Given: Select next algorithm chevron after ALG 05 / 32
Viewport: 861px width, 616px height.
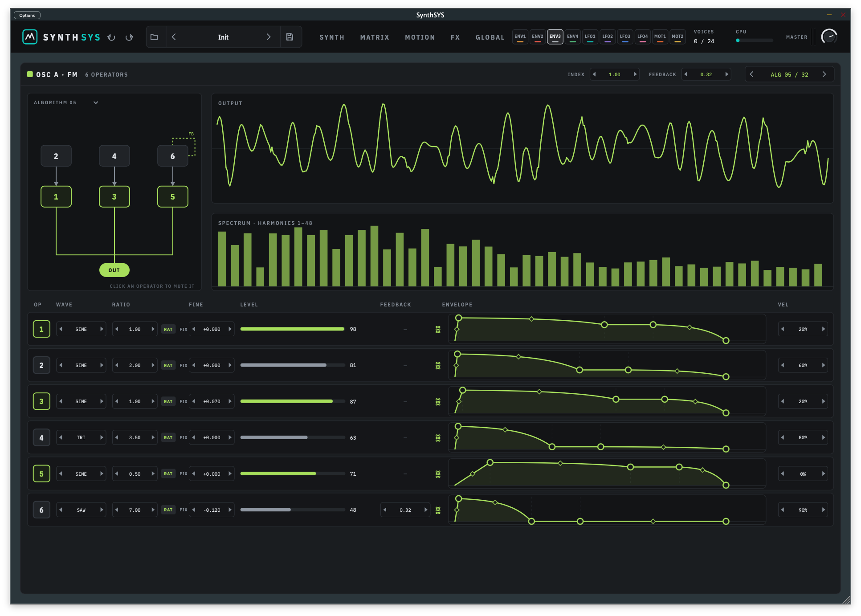Looking at the screenshot, I should click(x=824, y=74).
